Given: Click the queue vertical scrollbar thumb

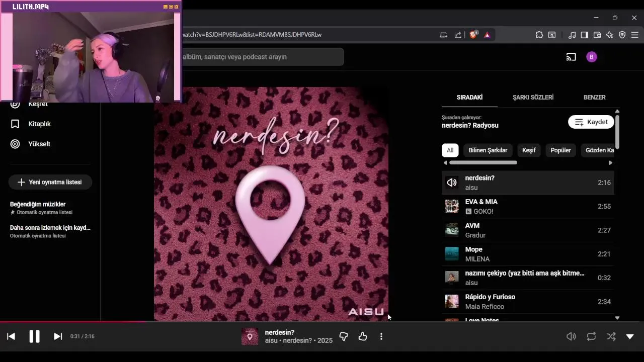Looking at the screenshot, I should point(617,132).
